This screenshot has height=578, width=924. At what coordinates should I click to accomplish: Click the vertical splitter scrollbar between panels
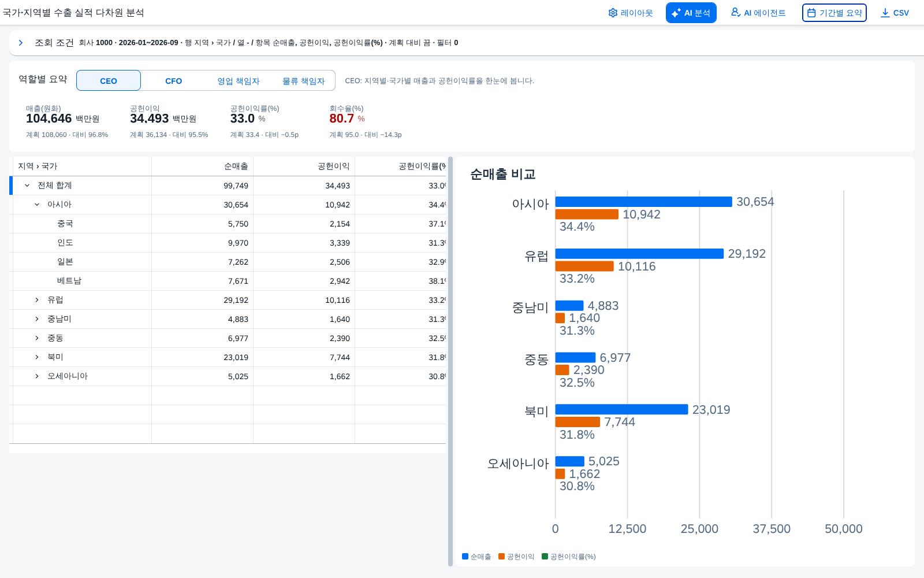click(x=450, y=361)
